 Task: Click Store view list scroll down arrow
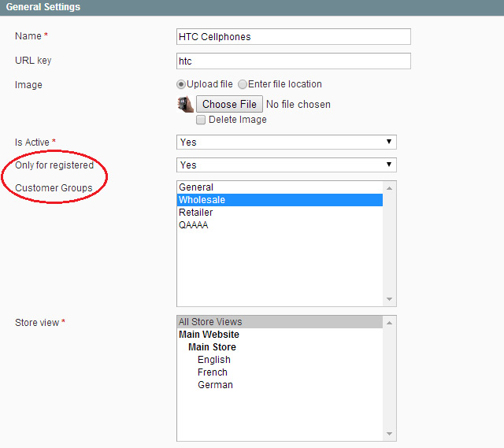(x=389, y=434)
